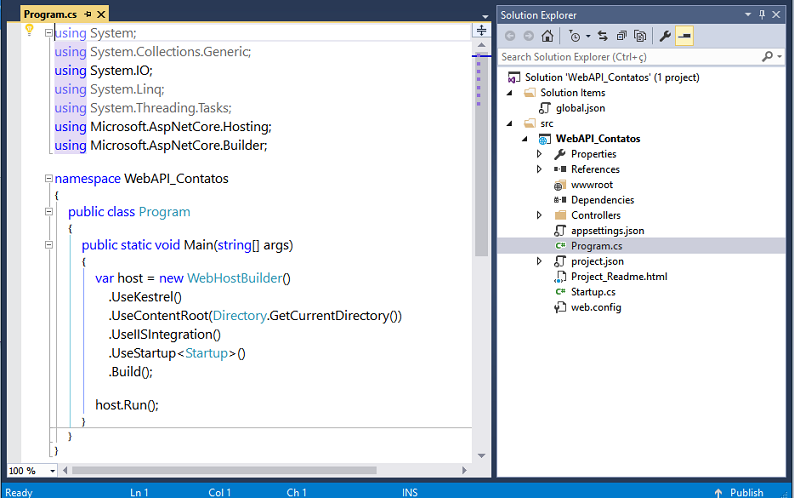Toggle the pin on Program.cs tab

pos(88,14)
